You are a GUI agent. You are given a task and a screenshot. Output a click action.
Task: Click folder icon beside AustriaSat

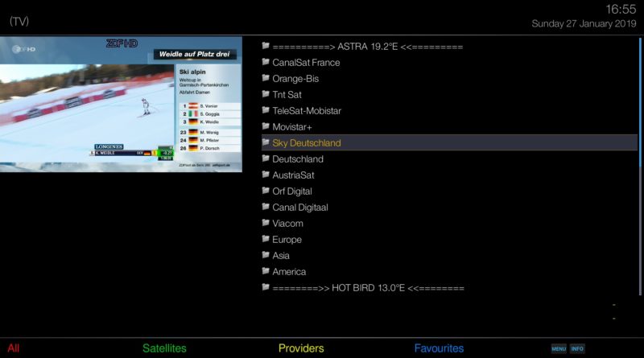[x=266, y=174]
